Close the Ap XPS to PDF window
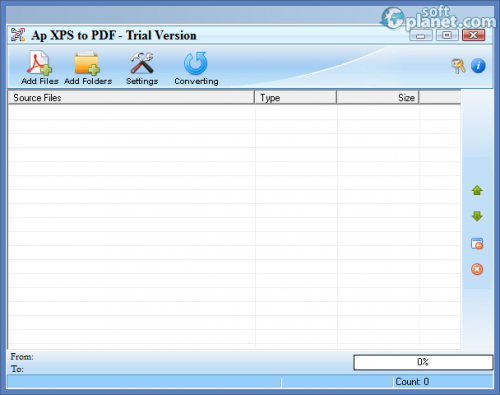This screenshot has width=500, height=395. point(473,35)
